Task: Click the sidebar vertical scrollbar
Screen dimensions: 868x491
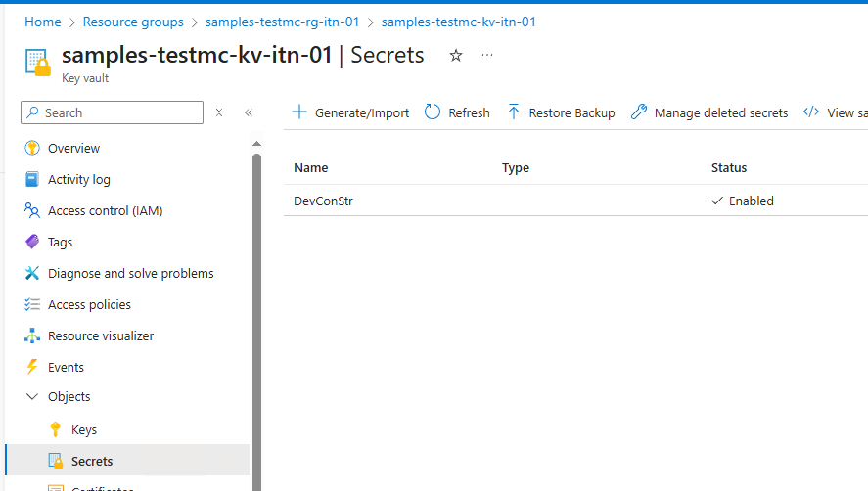Action: (257, 293)
